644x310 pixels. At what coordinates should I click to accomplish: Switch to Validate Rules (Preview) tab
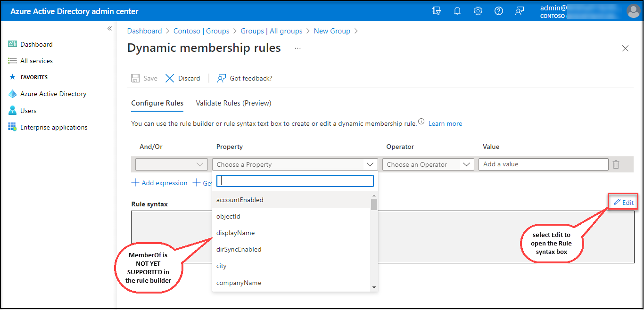(233, 103)
